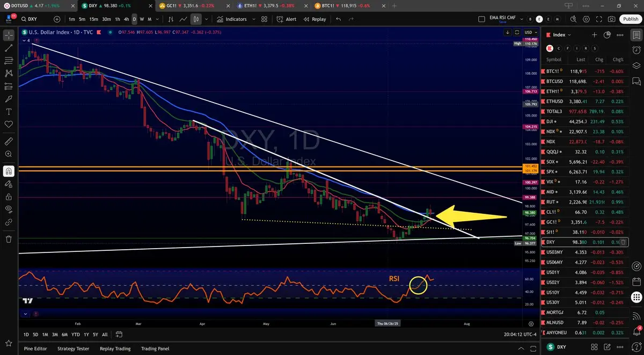Open the Indicators dialog
Screen dimensions: 644x355
232,19
